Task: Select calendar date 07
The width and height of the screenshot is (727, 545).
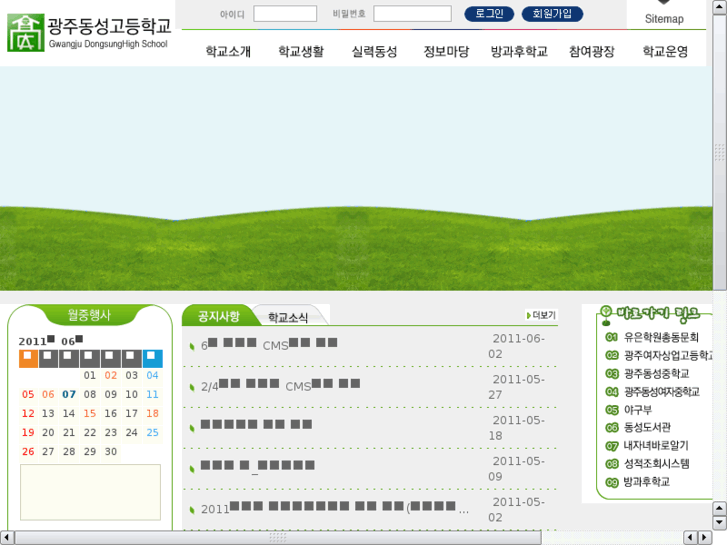Action: coord(69,394)
